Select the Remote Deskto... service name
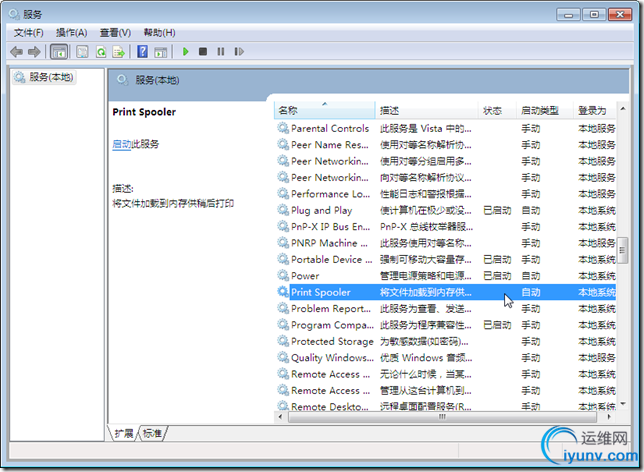 tap(330, 407)
